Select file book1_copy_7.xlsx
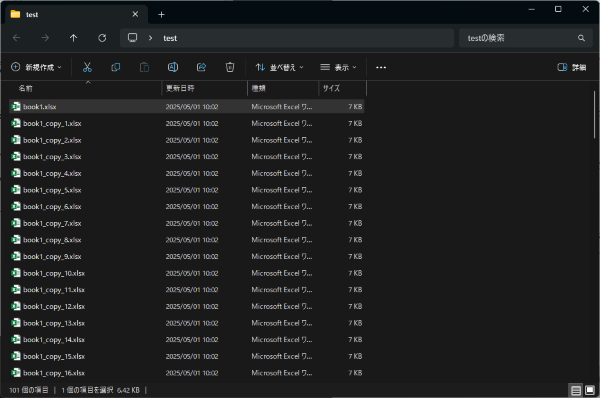The image size is (600, 398). click(187, 223)
